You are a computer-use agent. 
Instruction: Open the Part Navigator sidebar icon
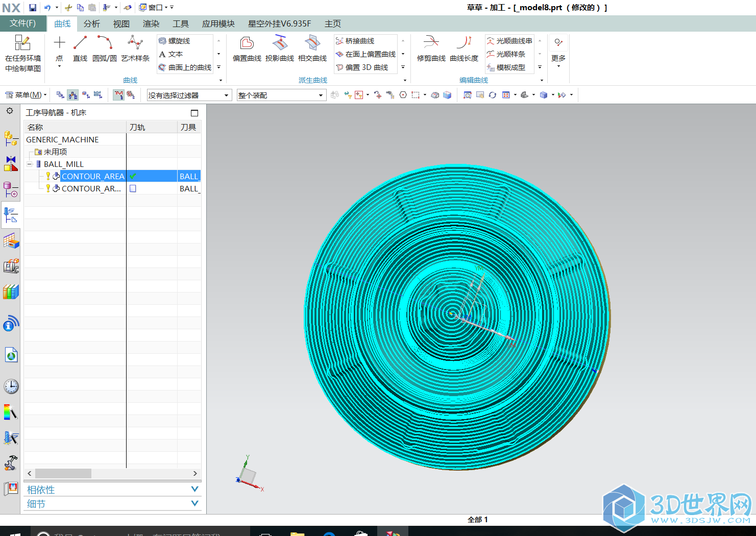[x=11, y=189]
